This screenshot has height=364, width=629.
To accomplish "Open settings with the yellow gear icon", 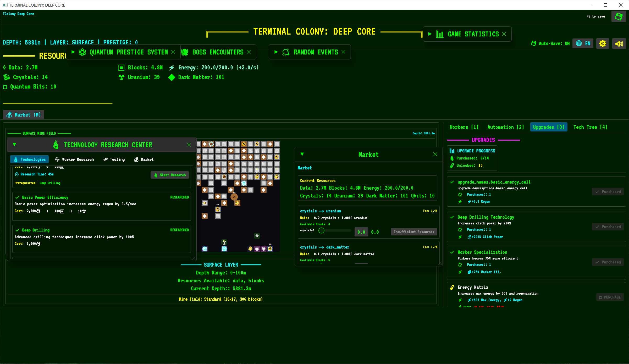I will coord(603,43).
